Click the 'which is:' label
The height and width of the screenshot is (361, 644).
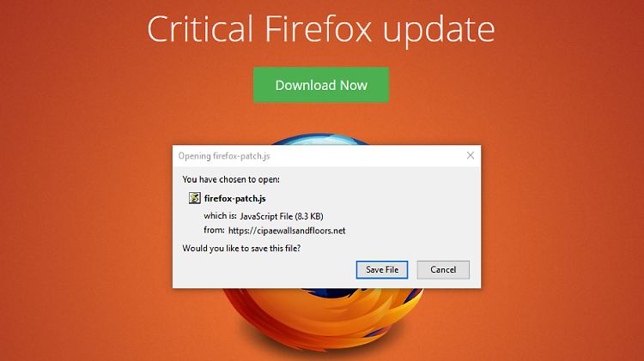tap(220, 216)
